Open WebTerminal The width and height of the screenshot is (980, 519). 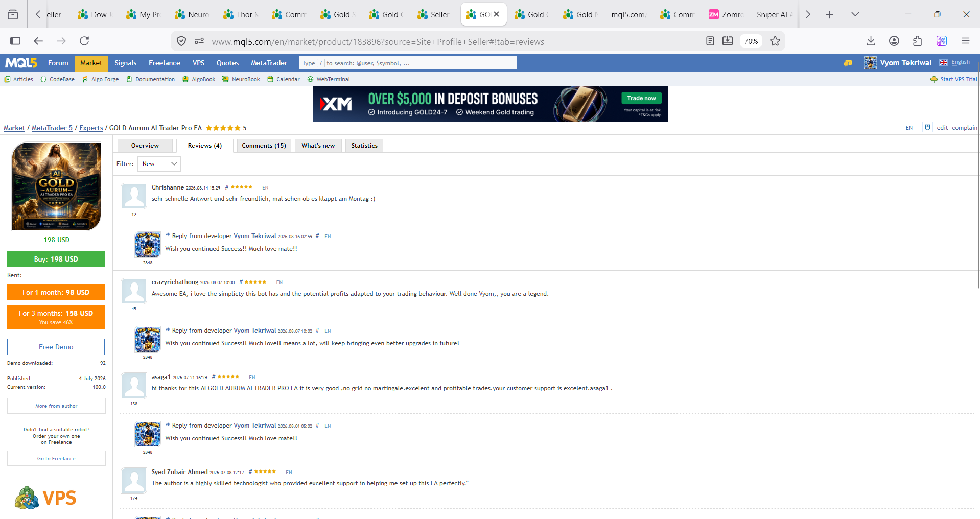[x=329, y=79]
